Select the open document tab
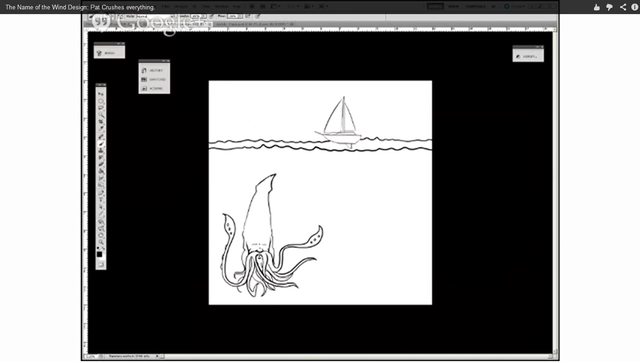 tap(253, 24)
